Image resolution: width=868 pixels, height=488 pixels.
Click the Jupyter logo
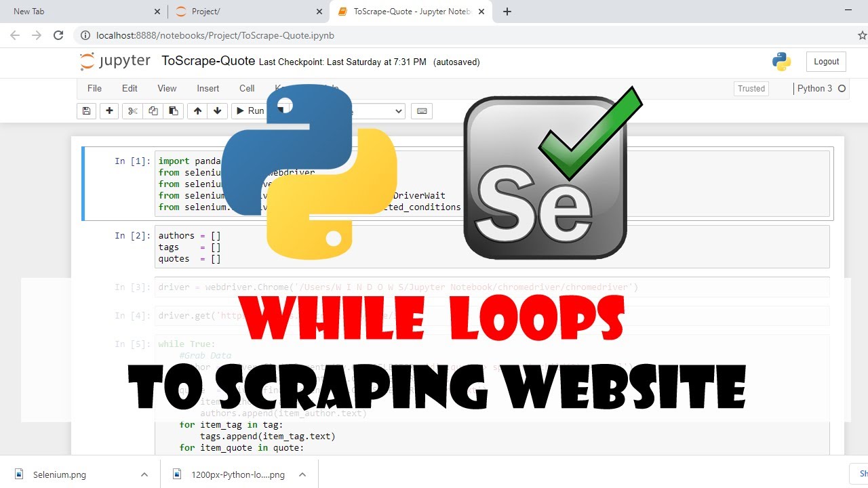[115, 61]
